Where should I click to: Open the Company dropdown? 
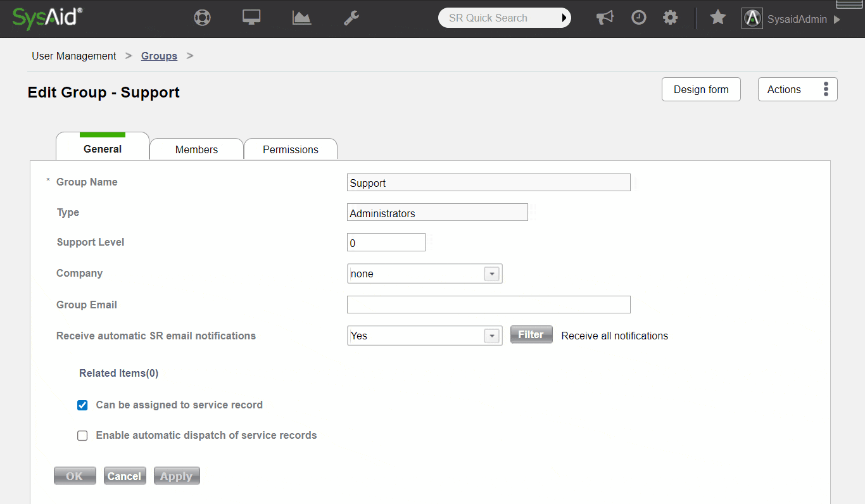425,274
